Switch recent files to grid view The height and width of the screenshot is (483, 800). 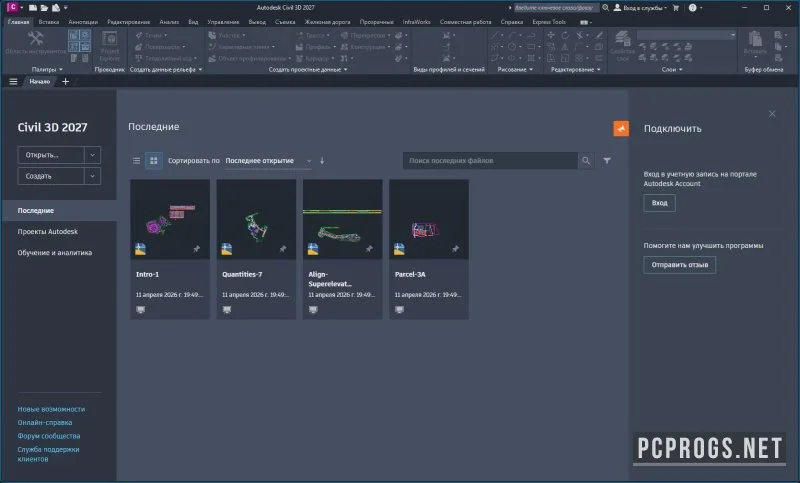154,161
